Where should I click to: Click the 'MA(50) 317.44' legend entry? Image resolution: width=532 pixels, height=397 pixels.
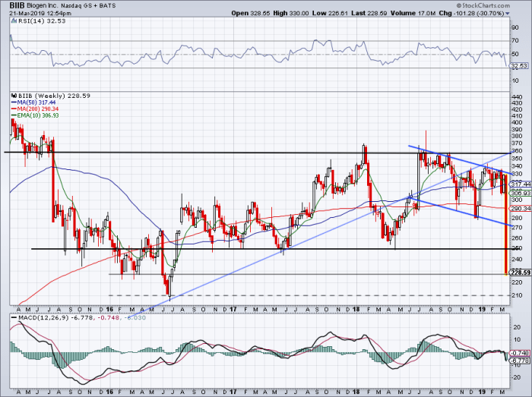[x=33, y=102]
